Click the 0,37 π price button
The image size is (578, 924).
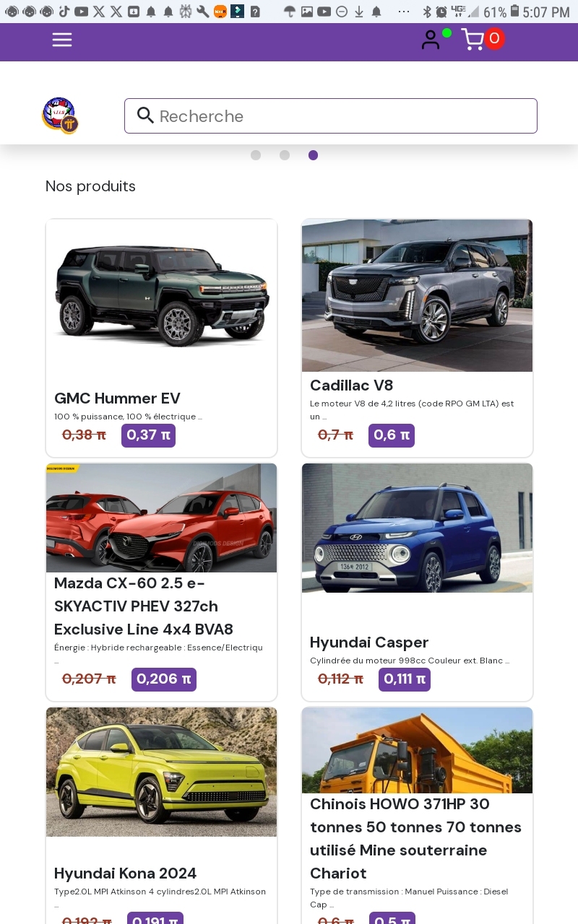click(x=148, y=435)
